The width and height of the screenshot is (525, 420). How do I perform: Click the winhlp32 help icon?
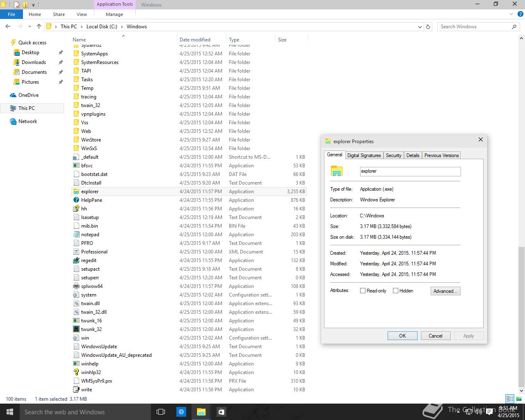76,372
